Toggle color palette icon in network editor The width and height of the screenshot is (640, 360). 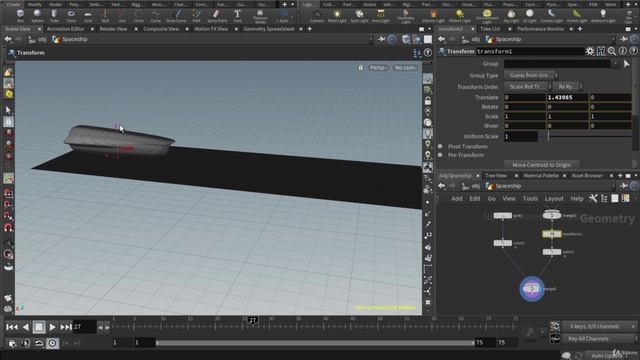(625, 198)
